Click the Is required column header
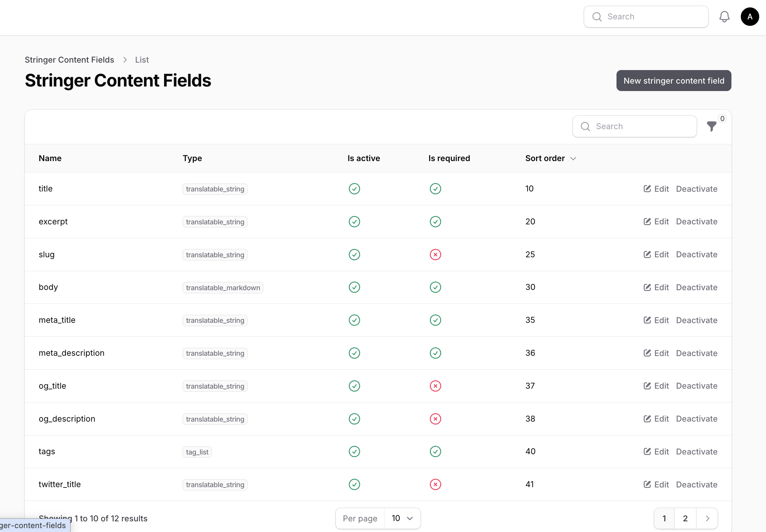The height and width of the screenshot is (532, 766). pyautogui.click(x=449, y=158)
